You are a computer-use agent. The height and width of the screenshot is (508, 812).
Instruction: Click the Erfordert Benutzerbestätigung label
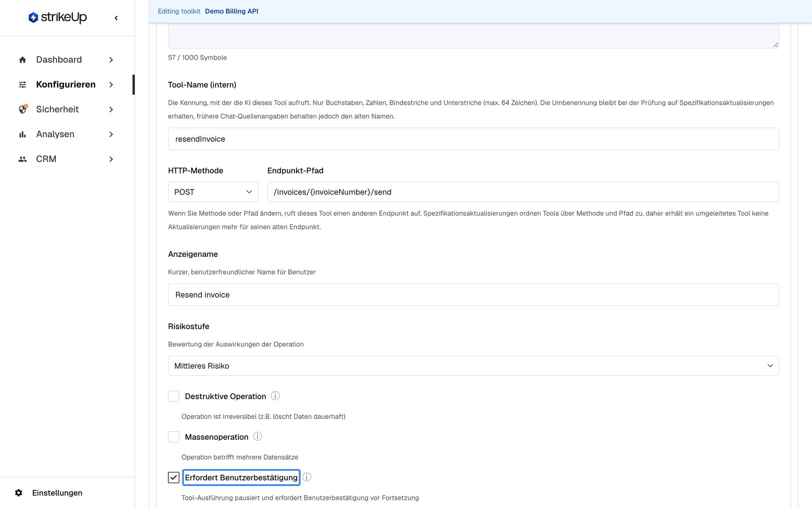click(241, 478)
